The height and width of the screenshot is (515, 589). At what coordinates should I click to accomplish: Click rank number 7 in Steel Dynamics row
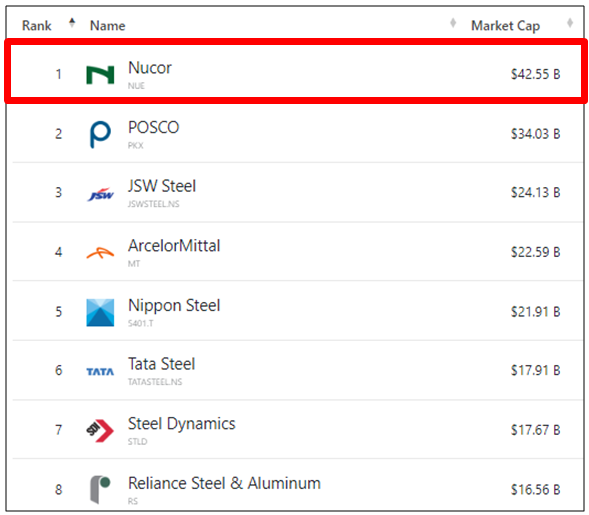pyautogui.click(x=59, y=430)
